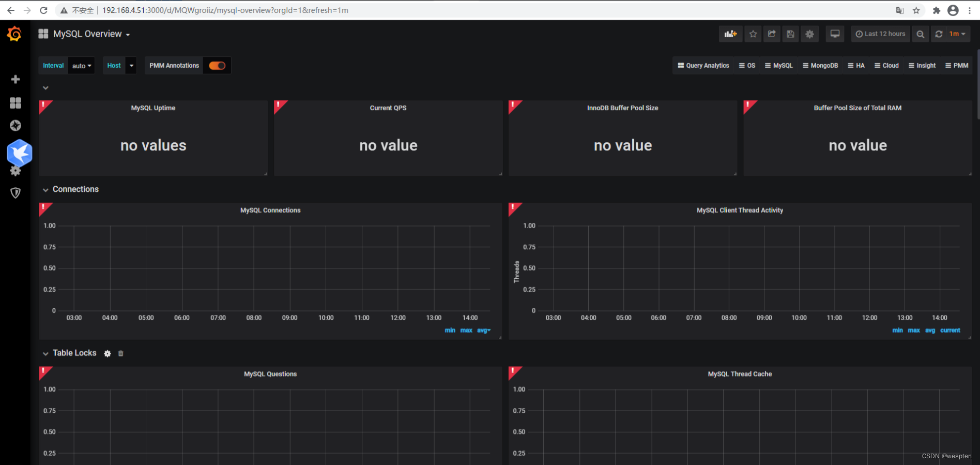Open MySQL Uptime panel title menu

[x=153, y=108]
